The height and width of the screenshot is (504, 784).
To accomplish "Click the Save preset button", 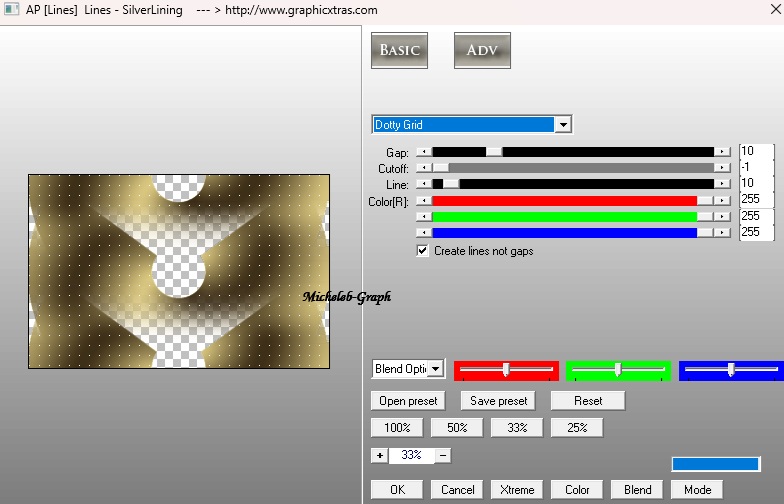I will pos(498,401).
